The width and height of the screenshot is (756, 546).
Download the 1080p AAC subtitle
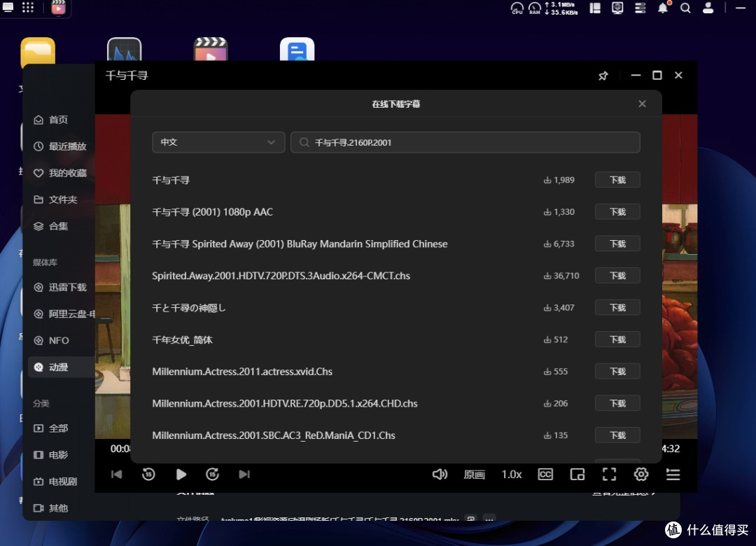tap(617, 211)
